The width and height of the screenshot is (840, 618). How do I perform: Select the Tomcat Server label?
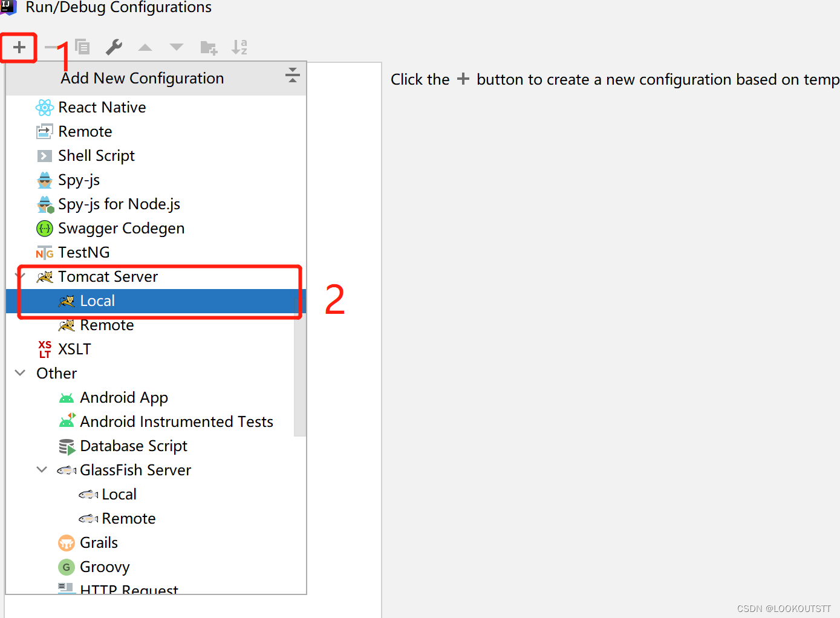[x=108, y=277]
